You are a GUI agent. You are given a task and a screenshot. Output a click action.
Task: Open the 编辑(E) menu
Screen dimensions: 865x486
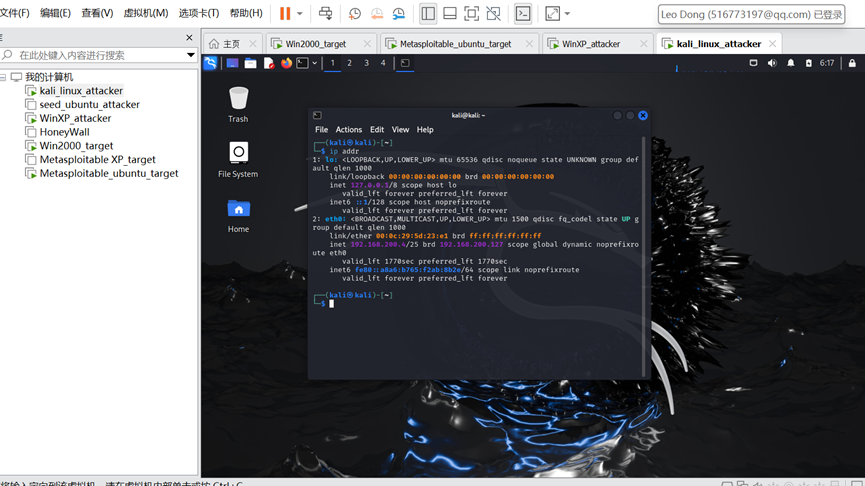tap(55, 13)
